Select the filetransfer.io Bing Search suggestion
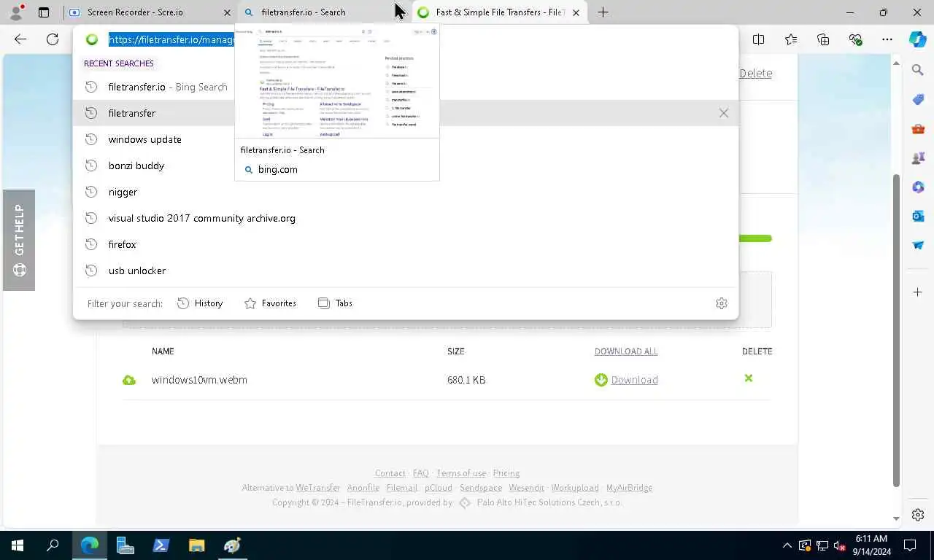The height and width of the screenshot is (560, 934). pos(405,87)
